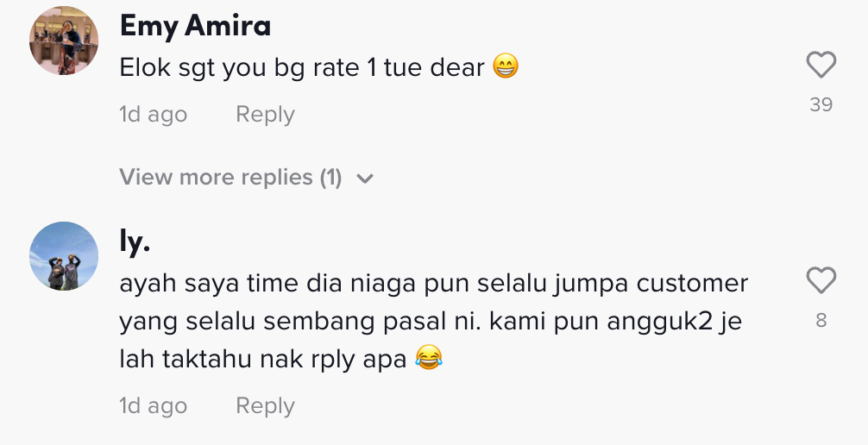Click the 1d ago timestamp under ly.'s comment
868x445 pixels.
(153, 406)
